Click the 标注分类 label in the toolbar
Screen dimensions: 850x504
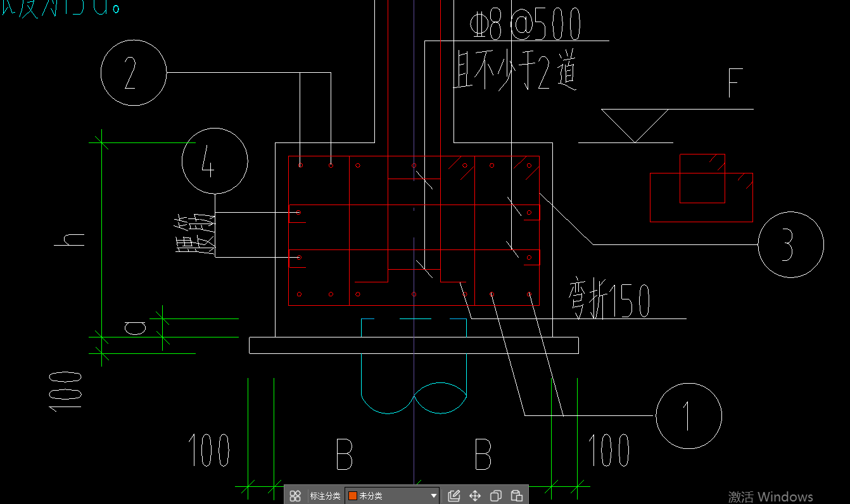325,496
